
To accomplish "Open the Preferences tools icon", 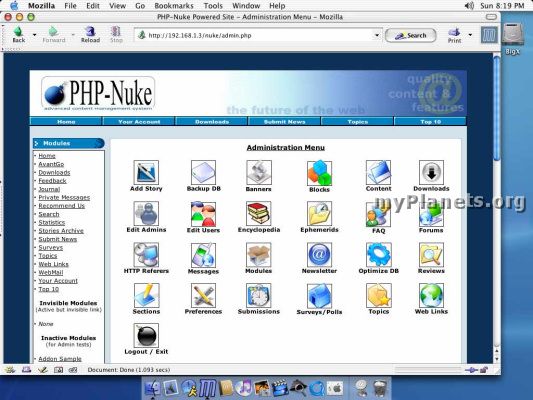I will [203, 295].
